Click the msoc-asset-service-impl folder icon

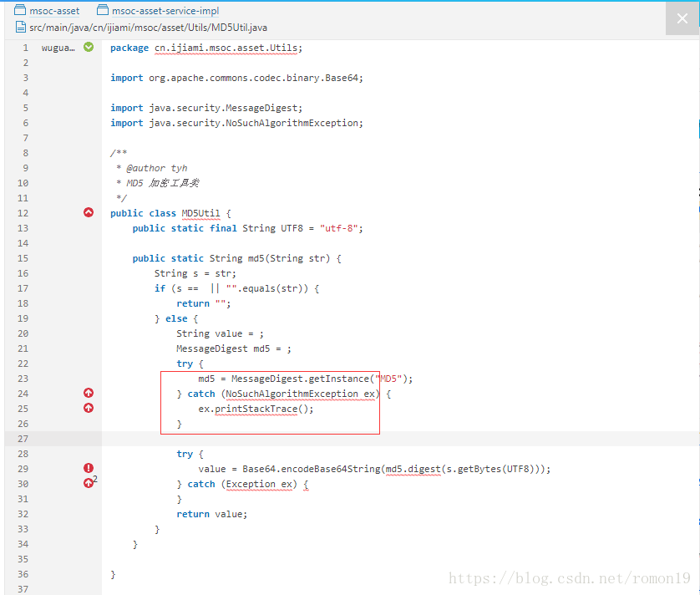pos(103,10)
